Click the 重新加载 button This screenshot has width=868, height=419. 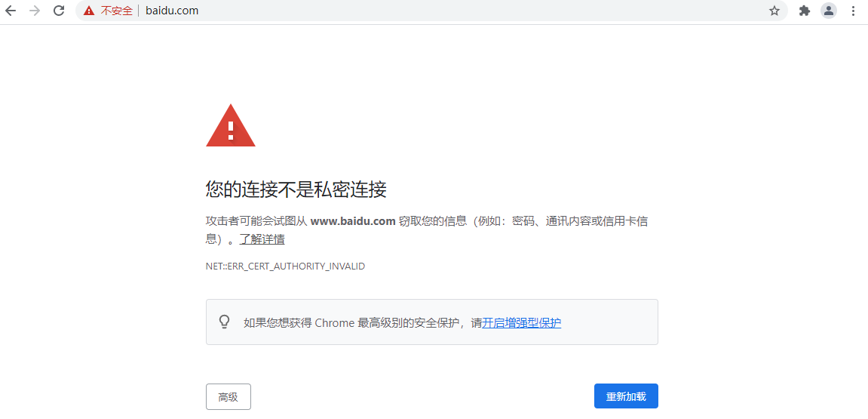(626, 396)
